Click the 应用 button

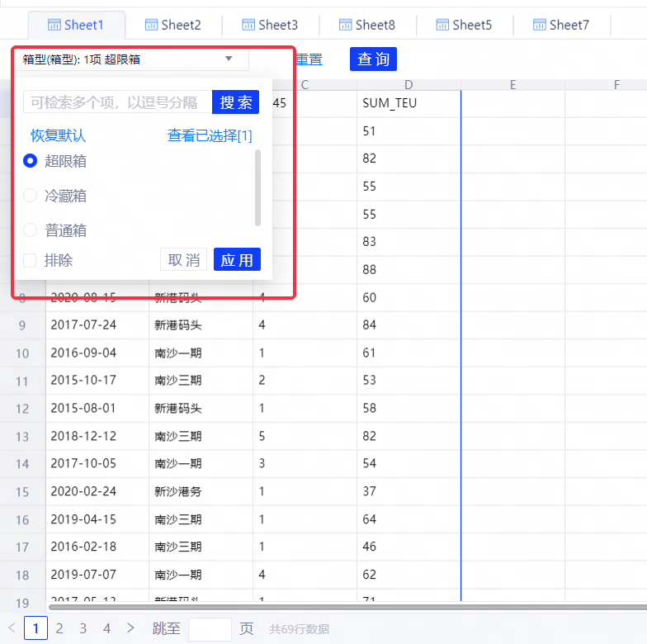(237, 260)
